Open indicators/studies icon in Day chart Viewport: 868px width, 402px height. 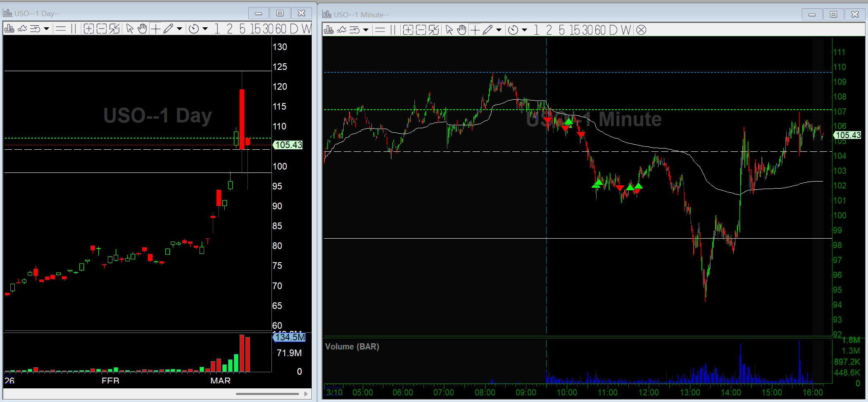point(22,29)
